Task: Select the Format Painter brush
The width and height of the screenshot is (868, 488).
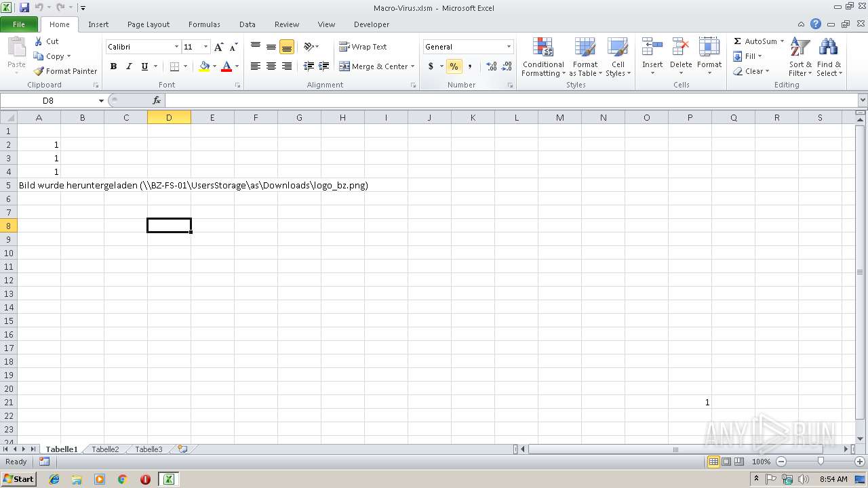Action: coord(39,71)
